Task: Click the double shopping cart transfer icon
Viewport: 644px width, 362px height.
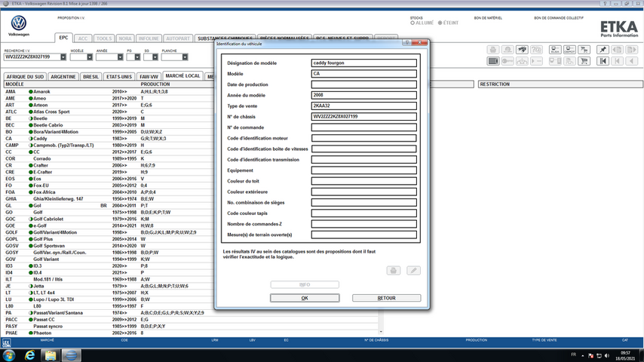Action: (584, 50)
